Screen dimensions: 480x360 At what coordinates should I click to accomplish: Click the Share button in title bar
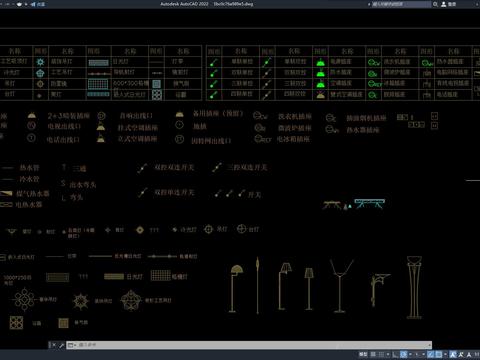pos(38,4)
